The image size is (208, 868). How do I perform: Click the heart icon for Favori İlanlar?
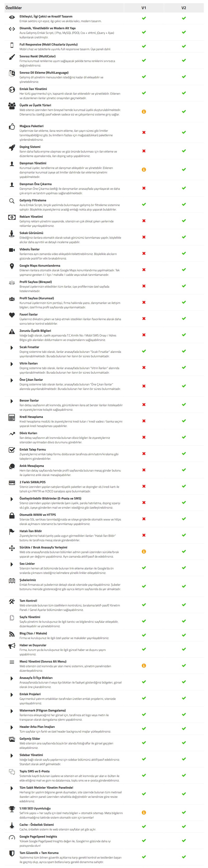click(x=12, y=315)
